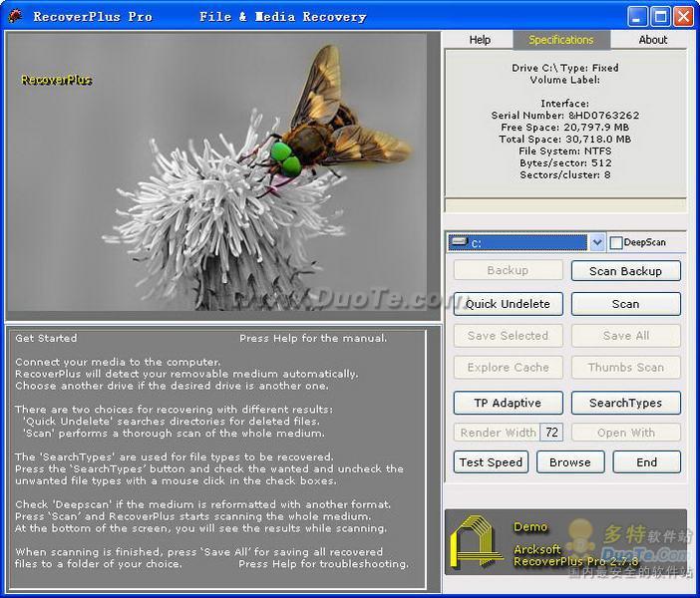This screenshot has width=700, height=598.
Task: Start Scan Backup
Action: pyautogui.click(x=625, y=271)
